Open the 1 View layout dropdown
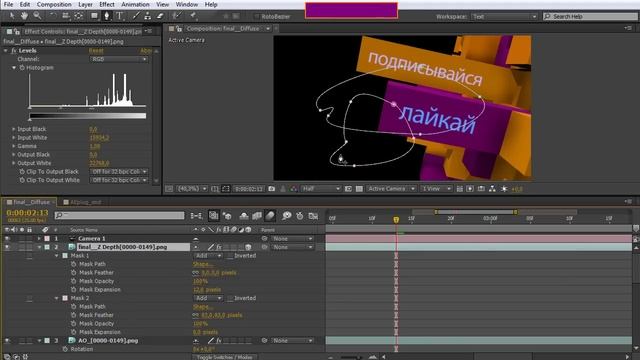This screenshot has width=640, height=360. pyautogui.click(x=436, y=189)
